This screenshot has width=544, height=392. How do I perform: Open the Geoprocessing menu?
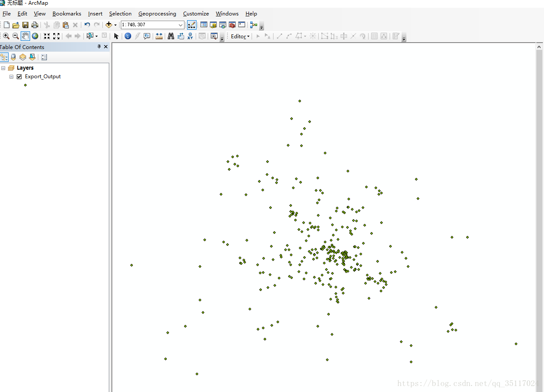[157, 14]
